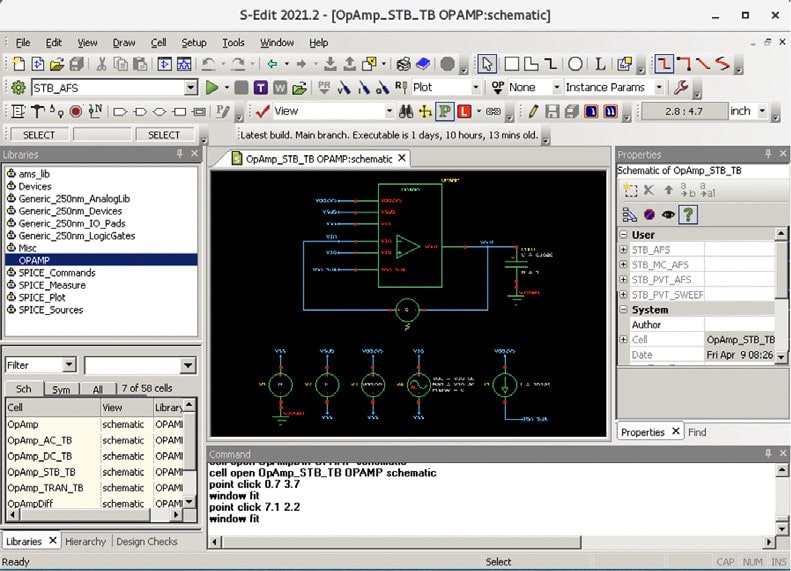This screenshot has height=571, width=791.
Task: Switch to the Hierarchy tab
Action: tap(85, 541)
